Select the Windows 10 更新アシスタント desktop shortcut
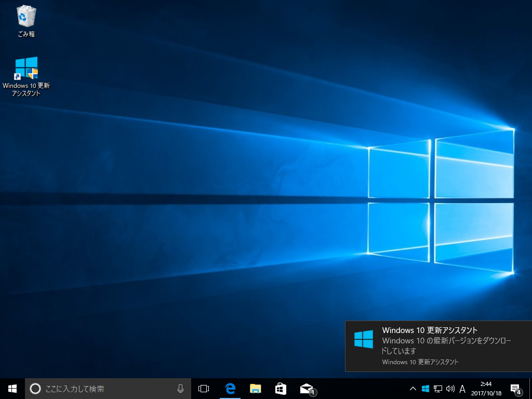This screenshot has width=532, height=399. click(x=26, y=77)
